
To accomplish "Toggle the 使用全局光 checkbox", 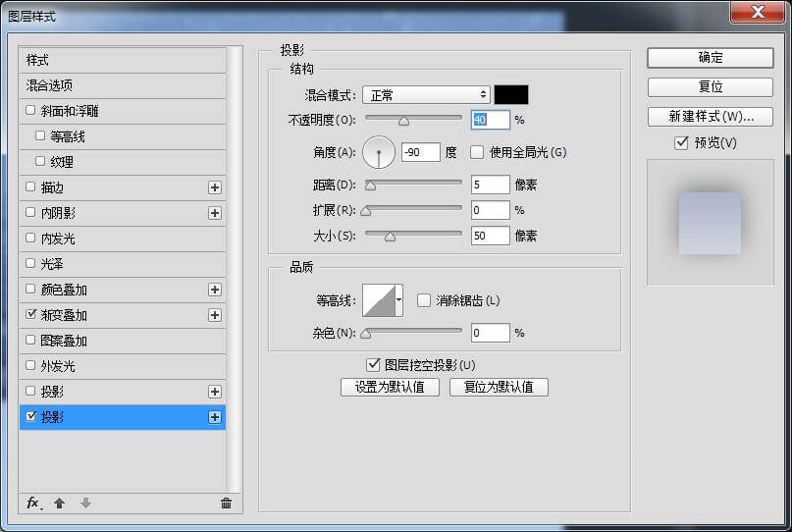I will pos(477,152).
